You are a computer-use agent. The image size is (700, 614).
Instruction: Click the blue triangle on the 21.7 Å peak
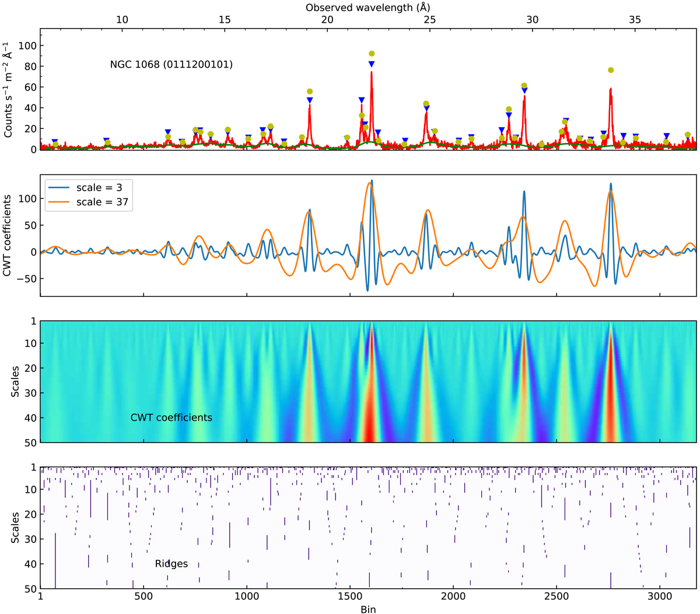(362, 100)
